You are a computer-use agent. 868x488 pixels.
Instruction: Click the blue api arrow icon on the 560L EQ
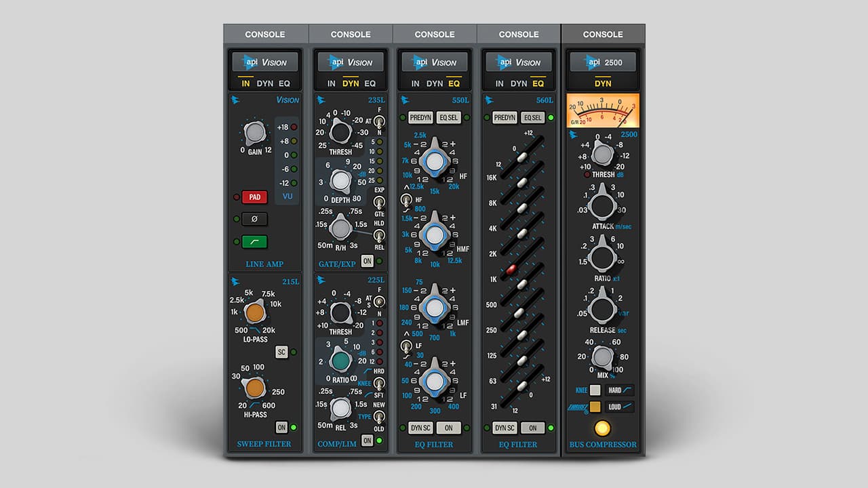pyautogui.click(x=488, y=99)
